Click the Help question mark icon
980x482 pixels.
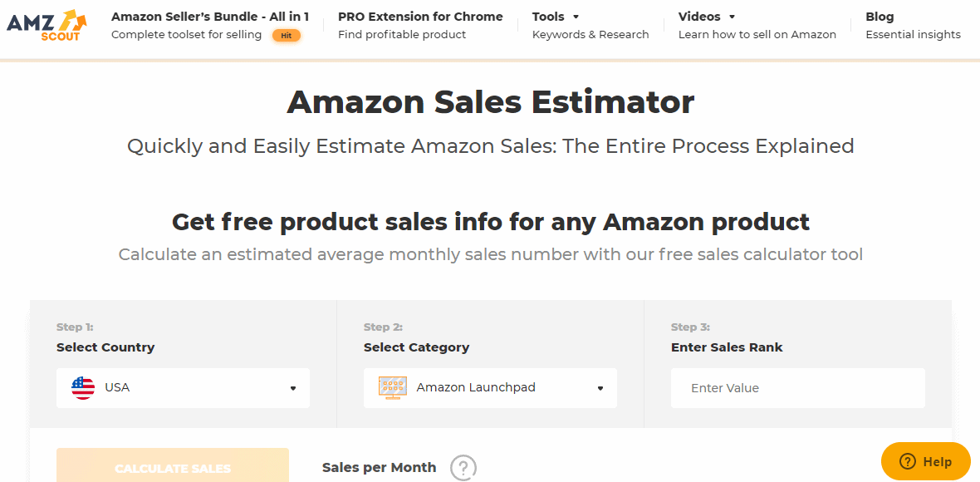click(907, 462)
